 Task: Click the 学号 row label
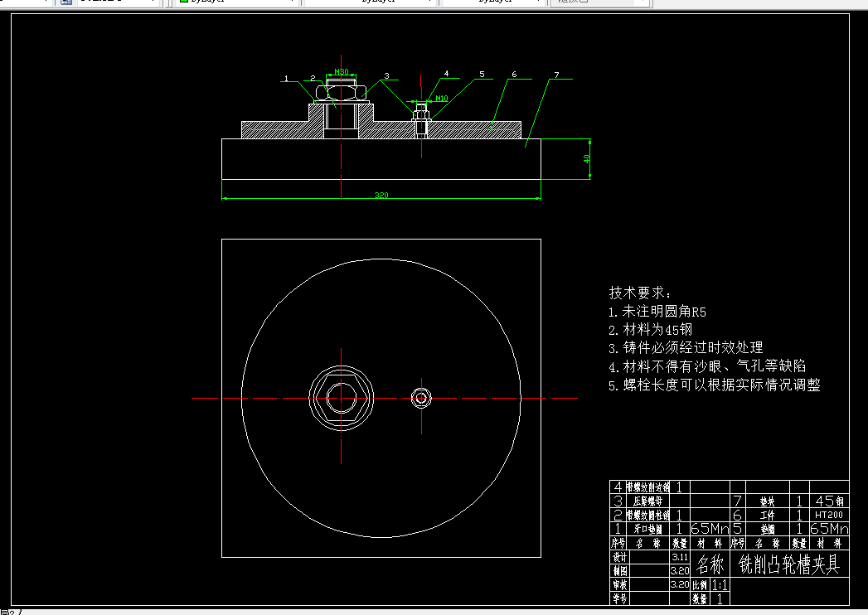620,598
